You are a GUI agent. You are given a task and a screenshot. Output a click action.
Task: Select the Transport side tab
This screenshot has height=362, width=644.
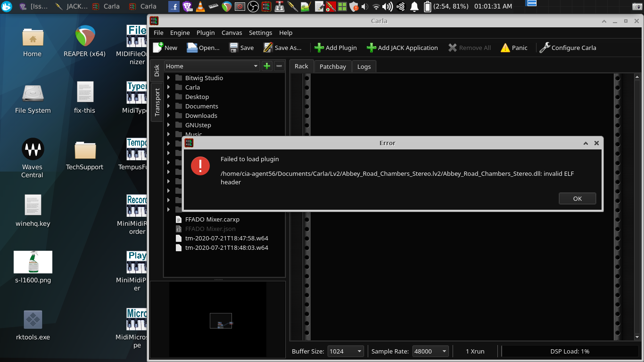pos(157,102)
